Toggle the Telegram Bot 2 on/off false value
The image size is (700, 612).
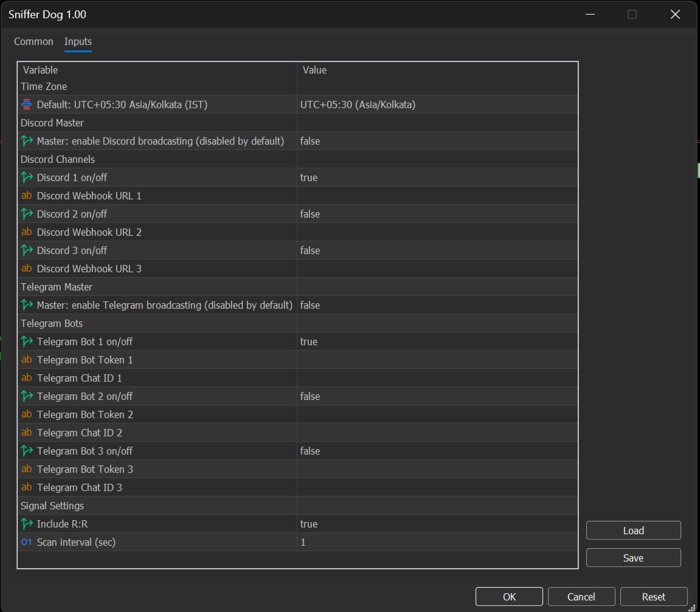click(x=437, y=396)
